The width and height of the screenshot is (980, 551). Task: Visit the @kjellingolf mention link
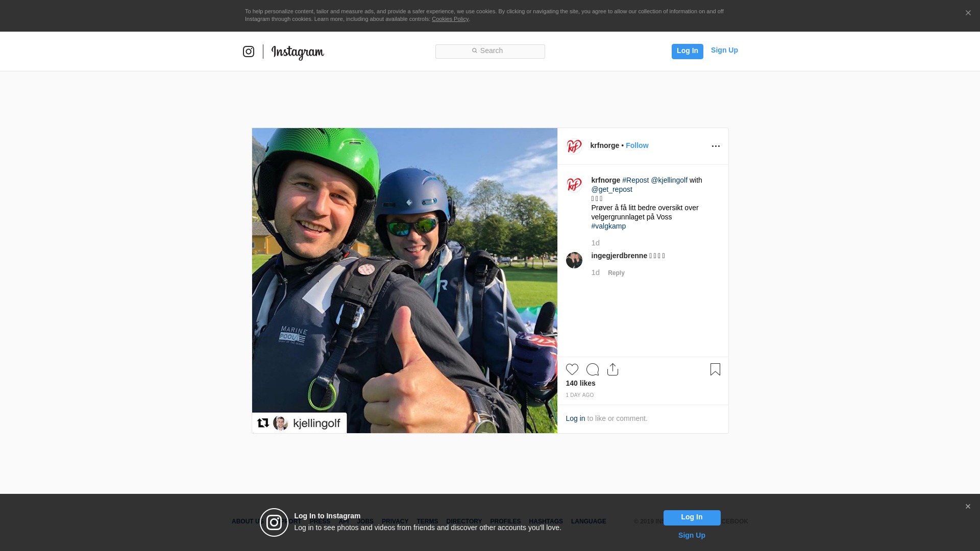click(x=669, y=180)
